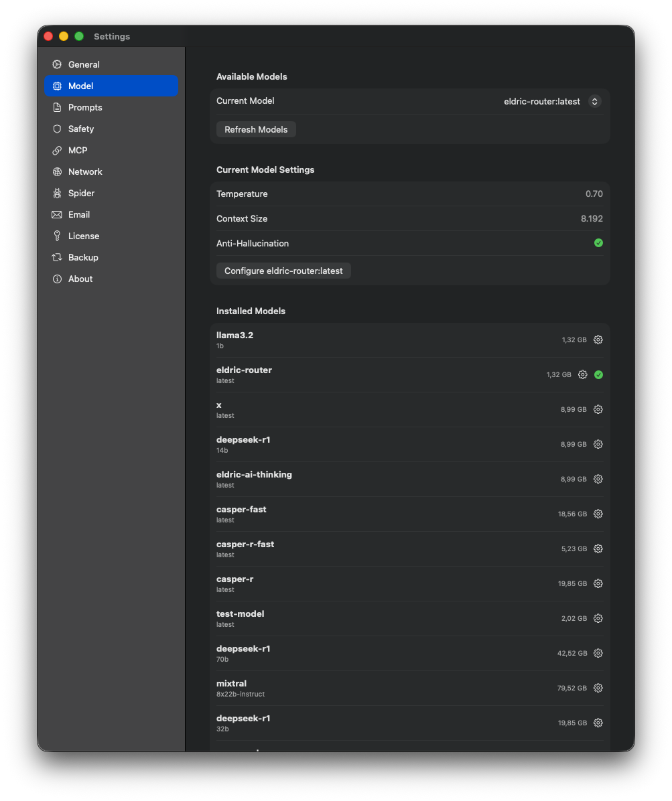The height and width of the screenshot is (801, 672).
Task: Click the Email envelope icon
Action: [58, 214]
